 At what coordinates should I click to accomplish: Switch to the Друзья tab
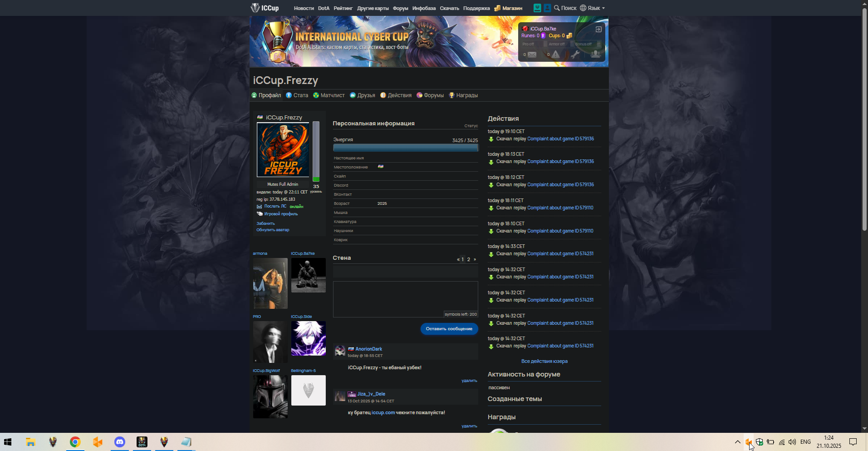[x=362, y=95]
